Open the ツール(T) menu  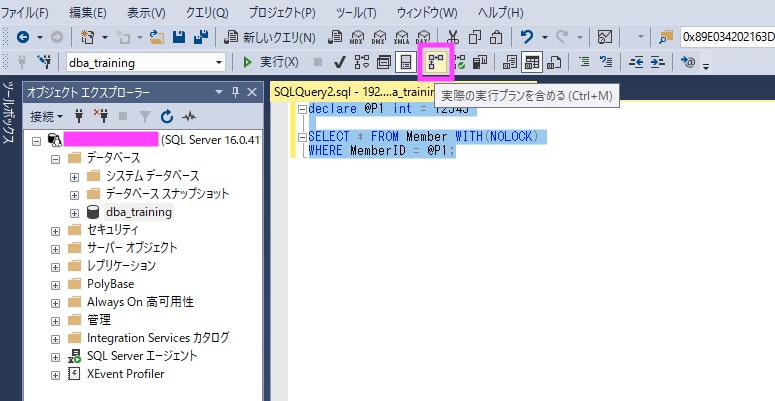[356, 12]
